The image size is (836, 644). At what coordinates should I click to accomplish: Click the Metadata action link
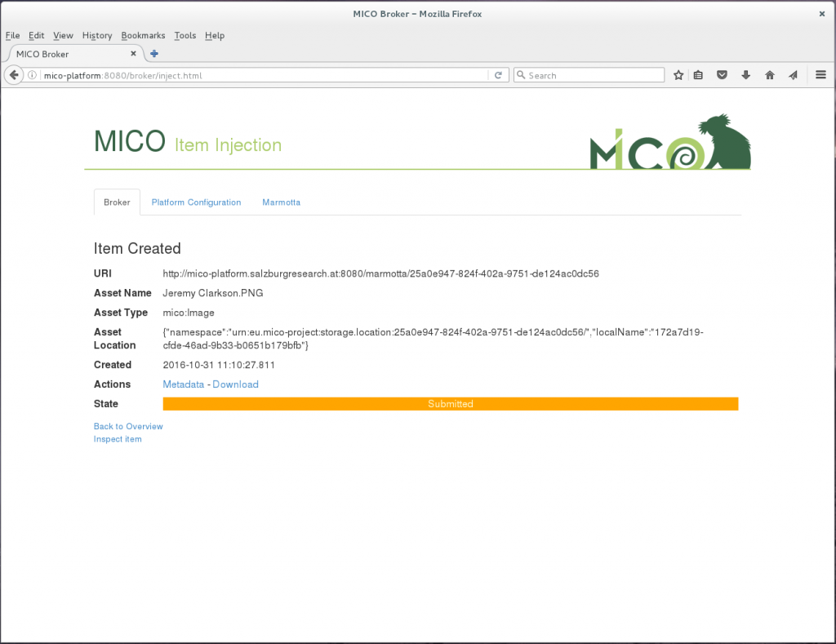[183, 384]
